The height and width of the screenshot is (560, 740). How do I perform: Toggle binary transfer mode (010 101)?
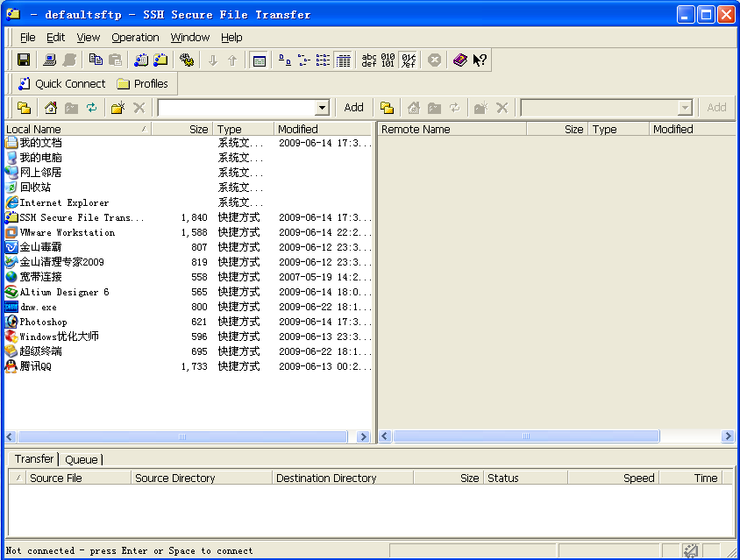388,60
